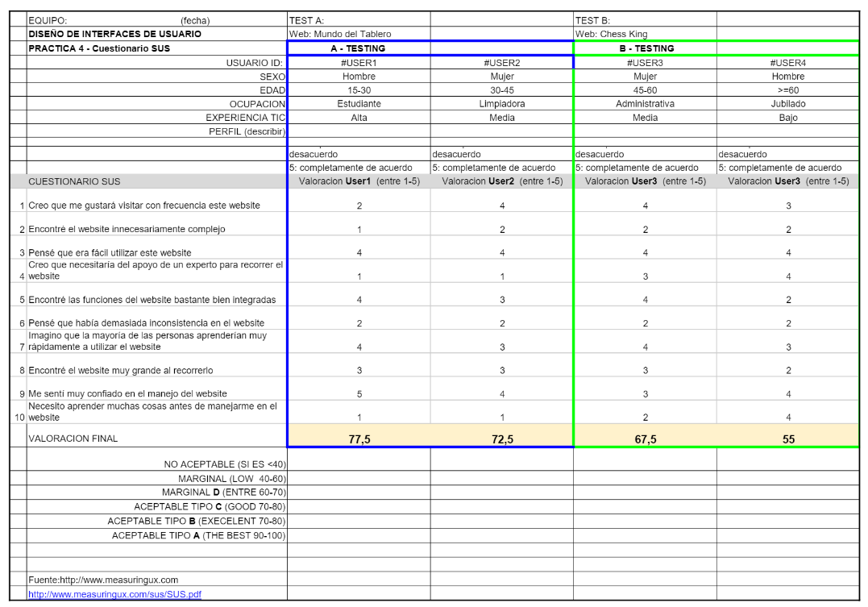868x607 pixels.
Task: Click 'DISEÑO DE INTERFACES DE USUARIO' title
Action: [x=114, y=34]
